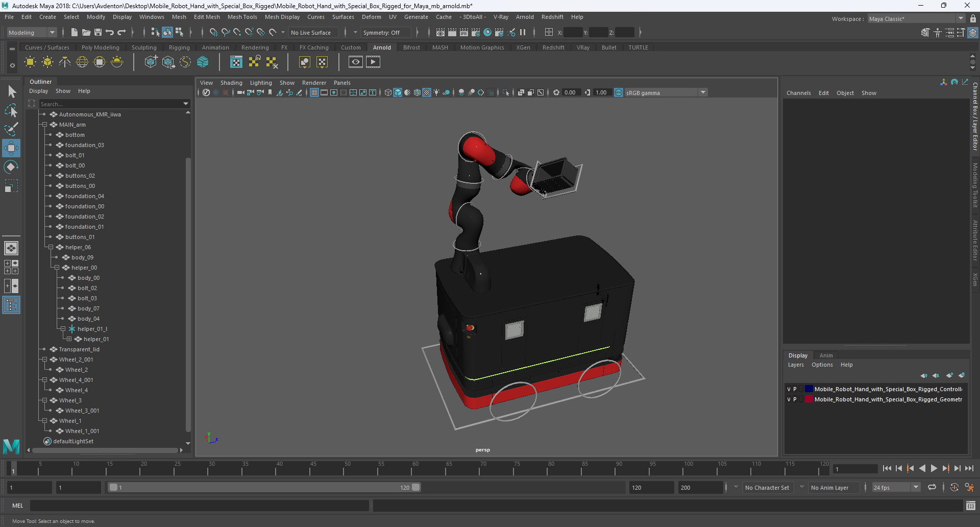The height and width of the screenshot is (527, 980).
Task: Toggle visibility V of Geometry layer
Action: (789, 399)
